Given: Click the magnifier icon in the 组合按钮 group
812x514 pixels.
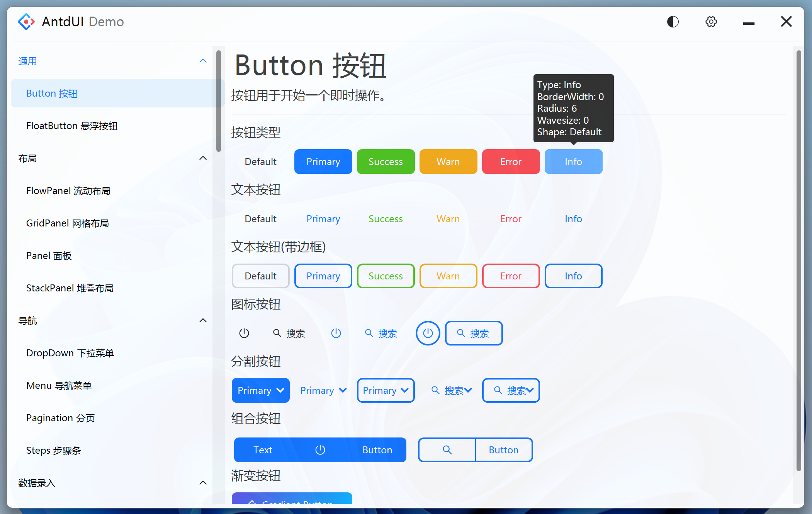Looking at the screenshot, I should coord(447,449).
